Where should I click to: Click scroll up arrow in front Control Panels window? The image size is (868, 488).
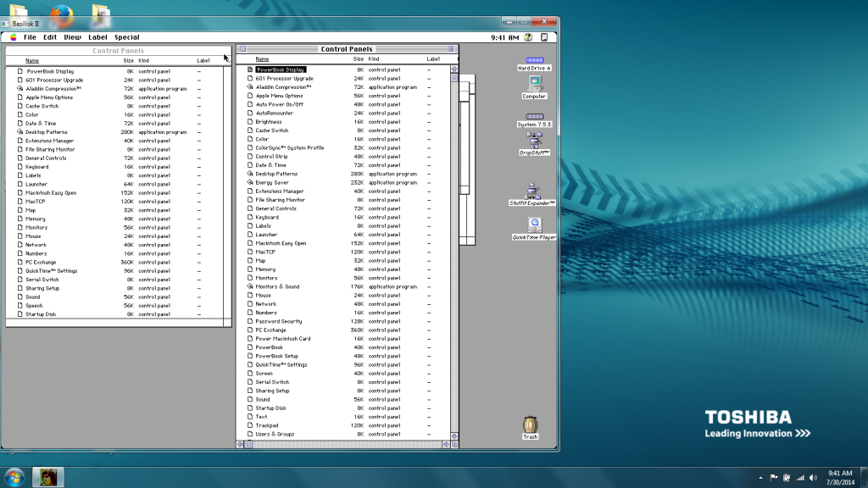click(454, 69)
